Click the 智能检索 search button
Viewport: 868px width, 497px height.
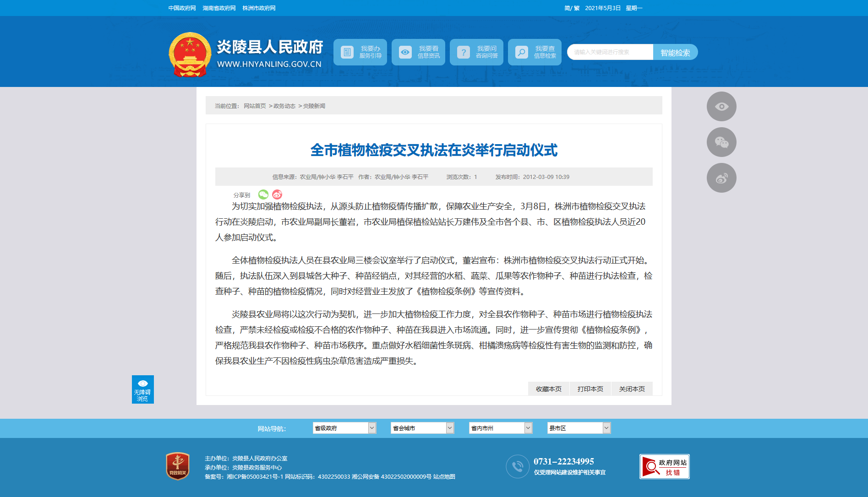(x=675, y=52)
